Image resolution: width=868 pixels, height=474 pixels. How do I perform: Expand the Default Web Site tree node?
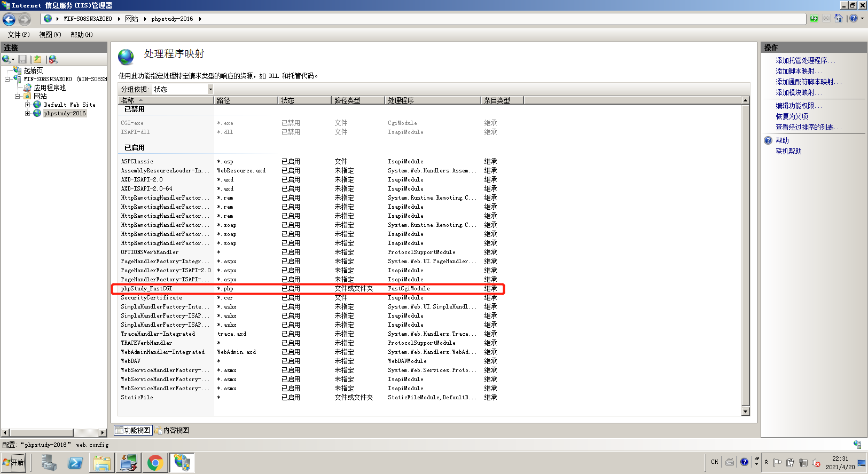[28, 105]
